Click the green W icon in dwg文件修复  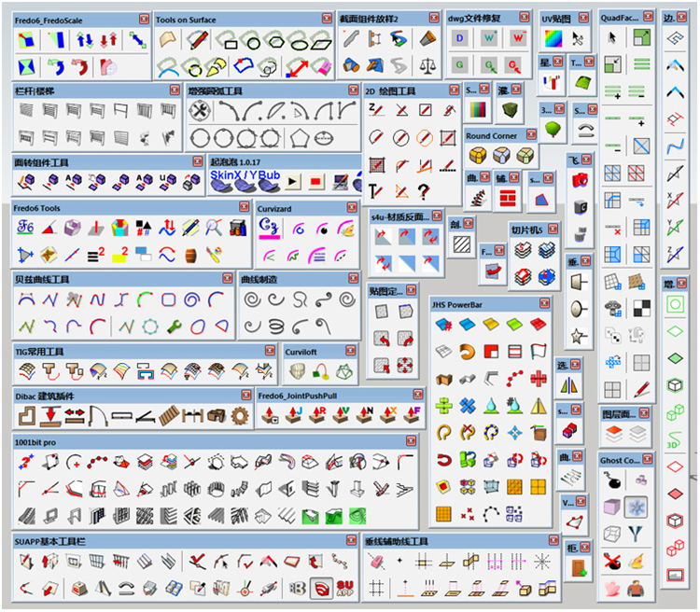point(489,38)
